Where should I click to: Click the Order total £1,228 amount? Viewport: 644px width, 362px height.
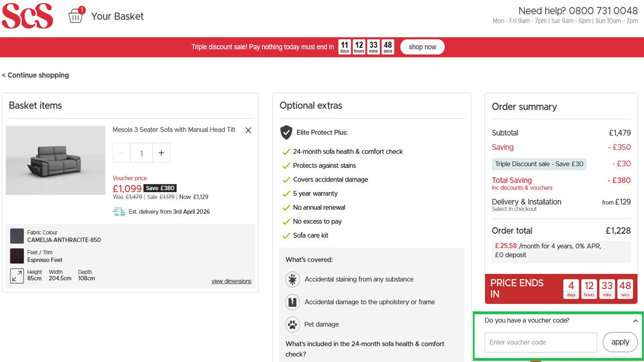tap(618, 231)
